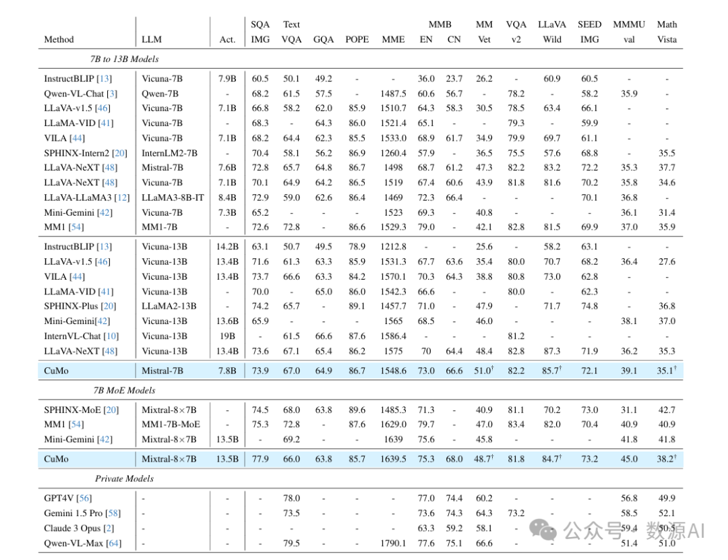Select the '7B MoE Models' section heading
Screen dimensions: 728x560
tap(125, 390)
